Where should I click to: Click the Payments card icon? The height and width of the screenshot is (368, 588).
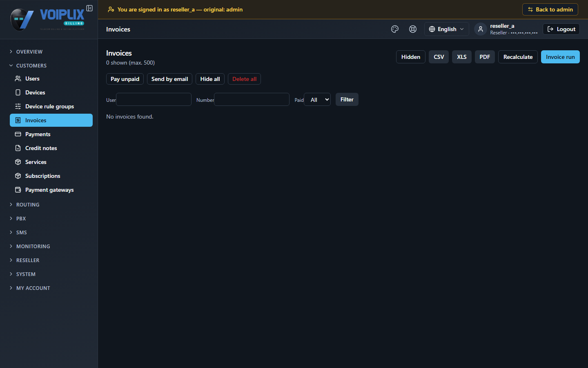coord(18,134)
